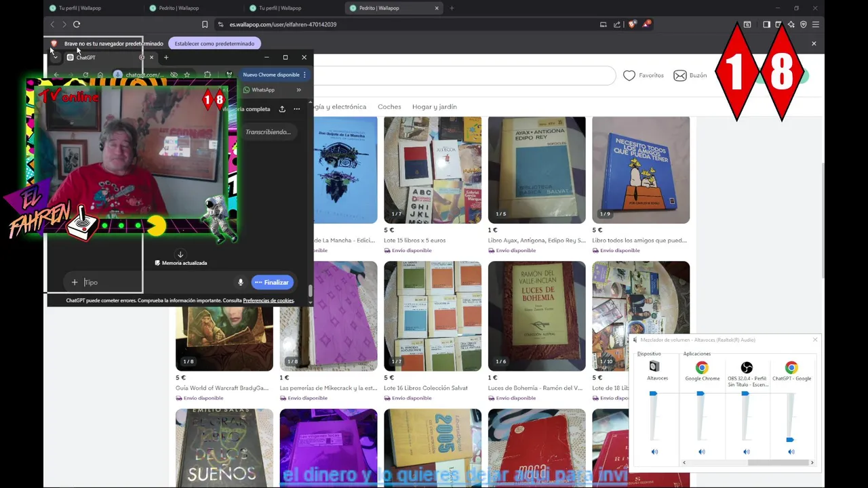Dismiss the Brave default browser bar
The width and height of the screenshot is (868, 488).
click(x=814, y=43)
